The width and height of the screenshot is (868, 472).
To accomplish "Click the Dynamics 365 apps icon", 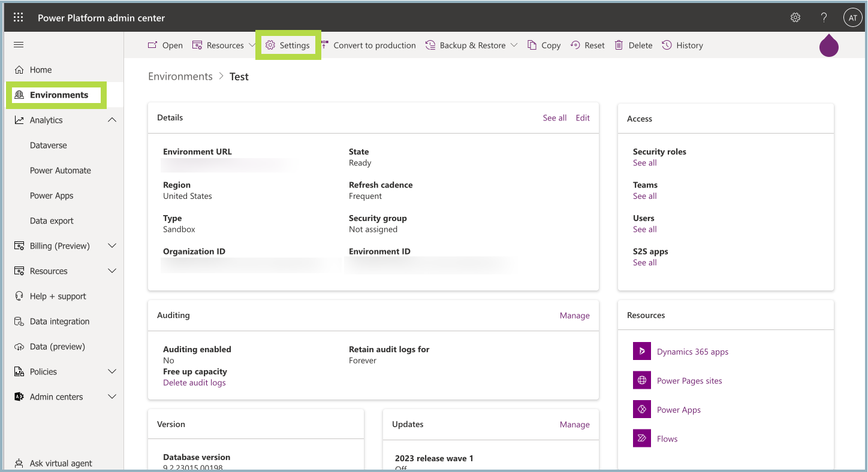I will click(642, 352).
